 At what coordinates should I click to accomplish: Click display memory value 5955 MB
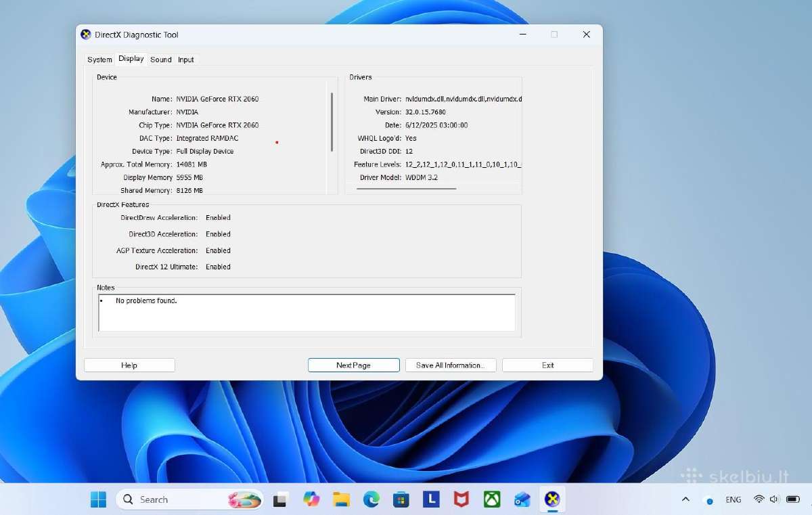189,177
